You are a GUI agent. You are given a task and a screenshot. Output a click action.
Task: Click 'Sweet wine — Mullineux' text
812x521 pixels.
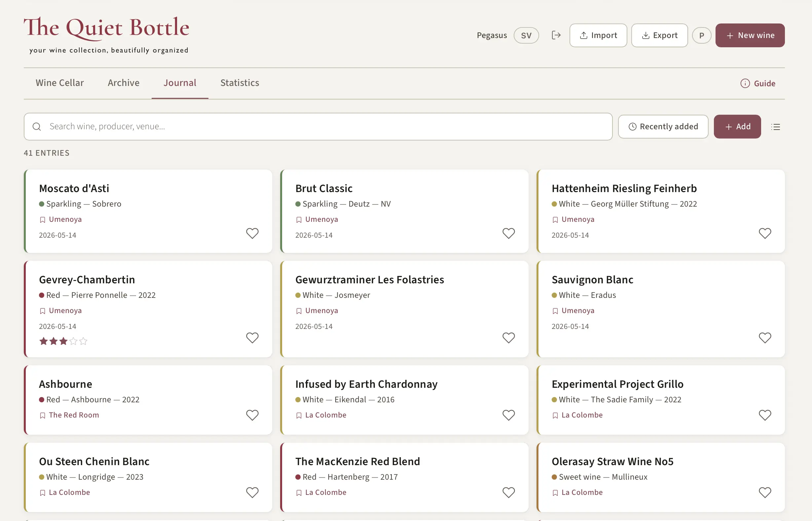(603, 477)
